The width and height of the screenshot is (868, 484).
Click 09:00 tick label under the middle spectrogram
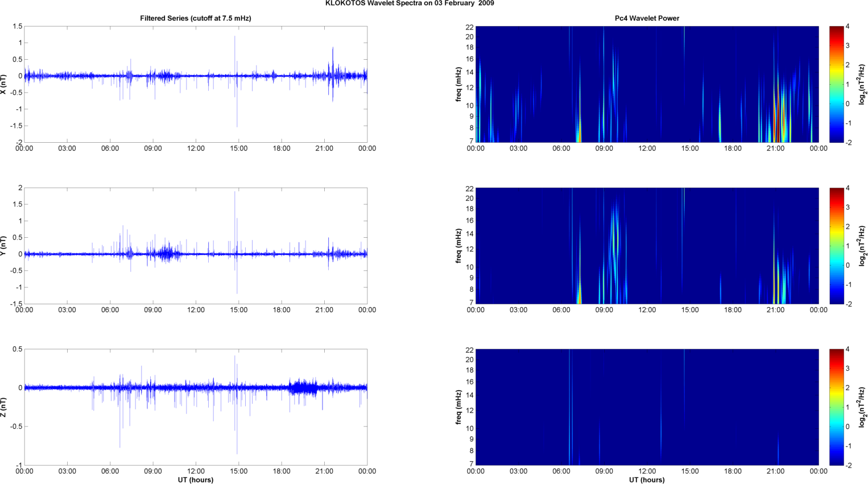point(604,310)
